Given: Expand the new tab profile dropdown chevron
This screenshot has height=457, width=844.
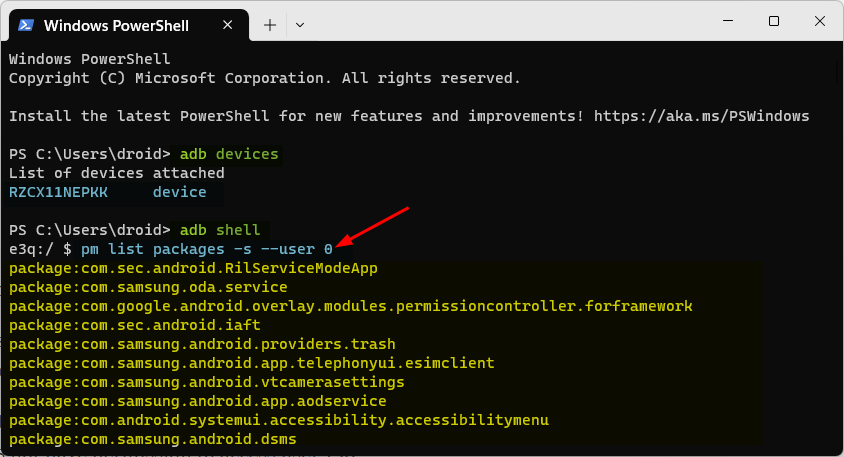Looking at the screenshot, I should 300,22.
